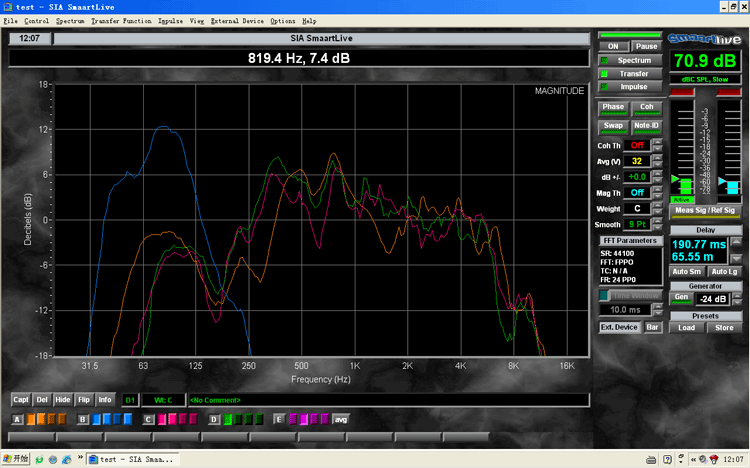
Task: Decrease Avg (V) value with down arrow
Action: (658, 165)
